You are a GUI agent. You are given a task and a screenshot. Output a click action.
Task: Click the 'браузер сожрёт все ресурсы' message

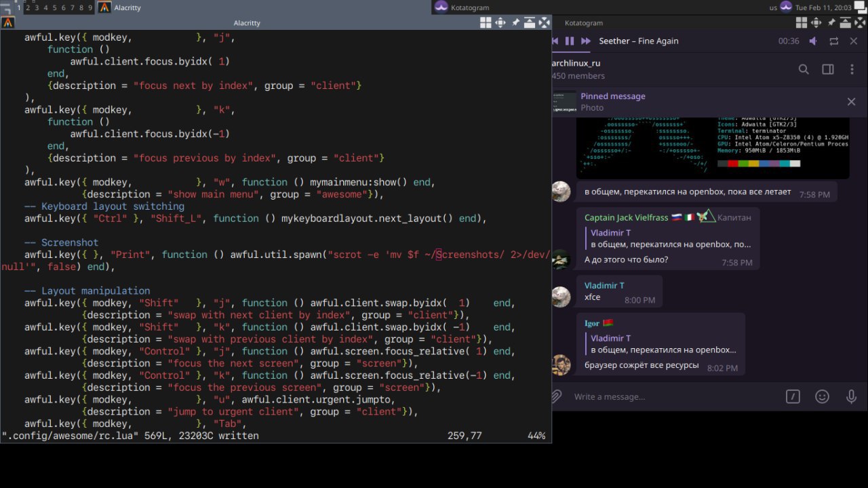(642, 365)
